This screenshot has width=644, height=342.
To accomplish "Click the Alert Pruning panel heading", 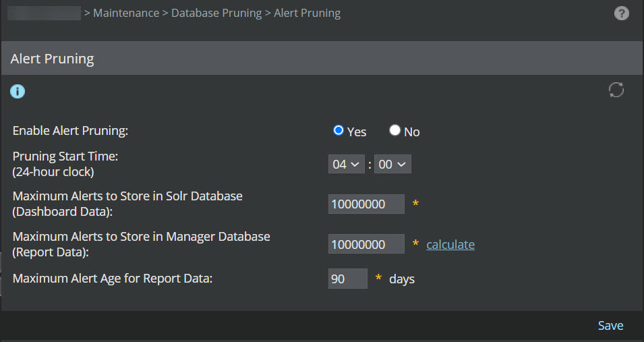I will [52, 59].
